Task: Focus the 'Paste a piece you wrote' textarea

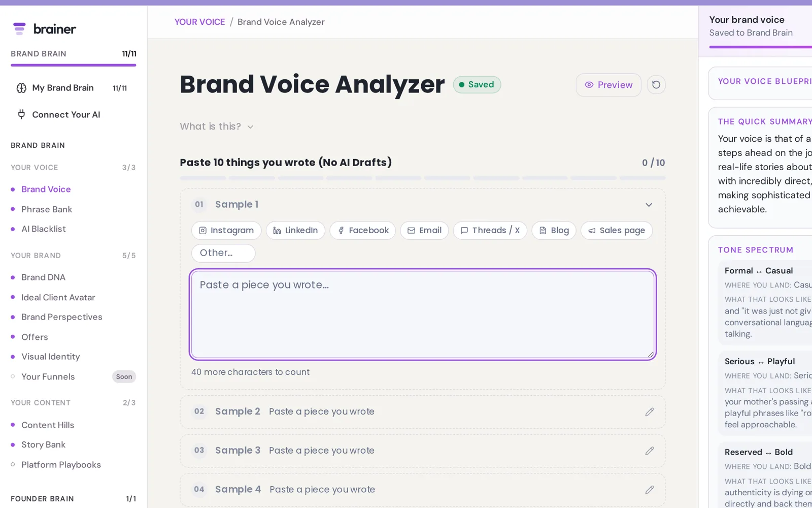Action: click(x=423, y=314)
